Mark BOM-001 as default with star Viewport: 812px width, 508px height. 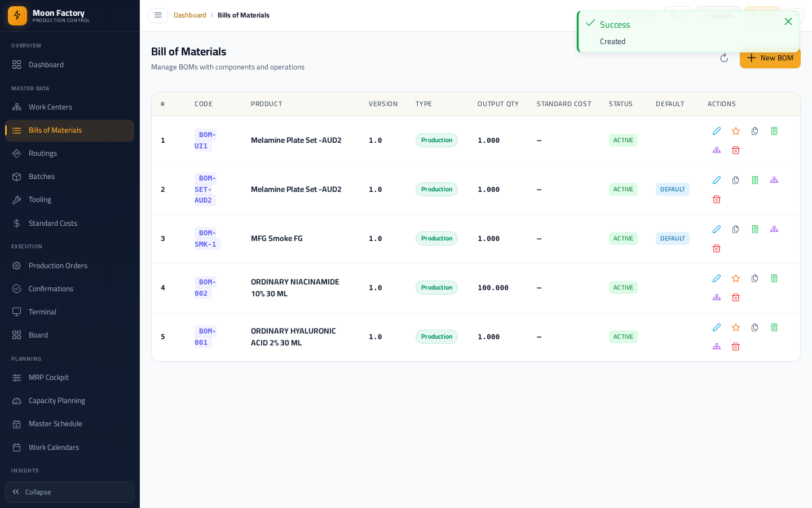click(736, 327)
